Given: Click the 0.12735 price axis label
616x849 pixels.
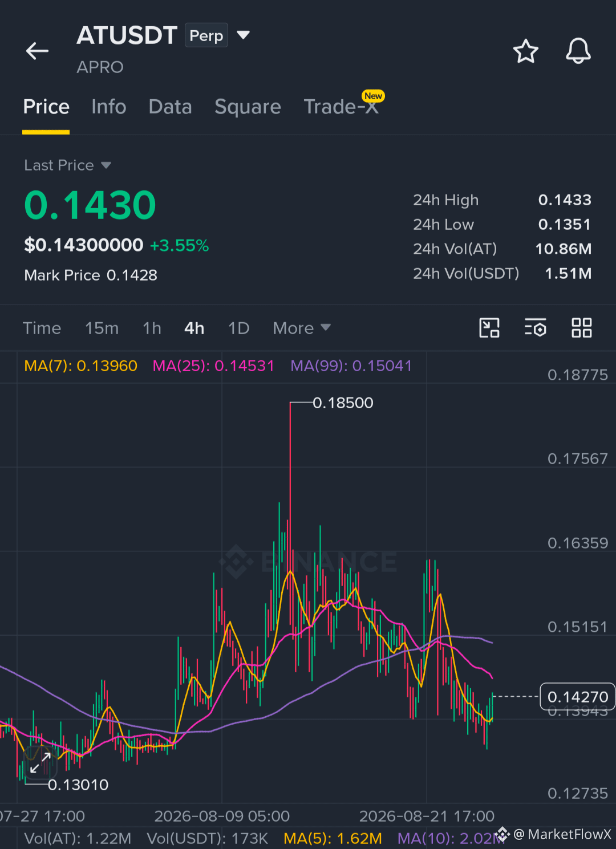Looking at the screenshot, I should point(577,794).
